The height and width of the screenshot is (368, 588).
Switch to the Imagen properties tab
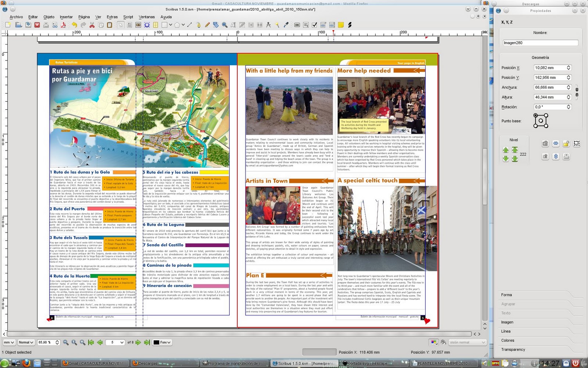pos(507,322)
